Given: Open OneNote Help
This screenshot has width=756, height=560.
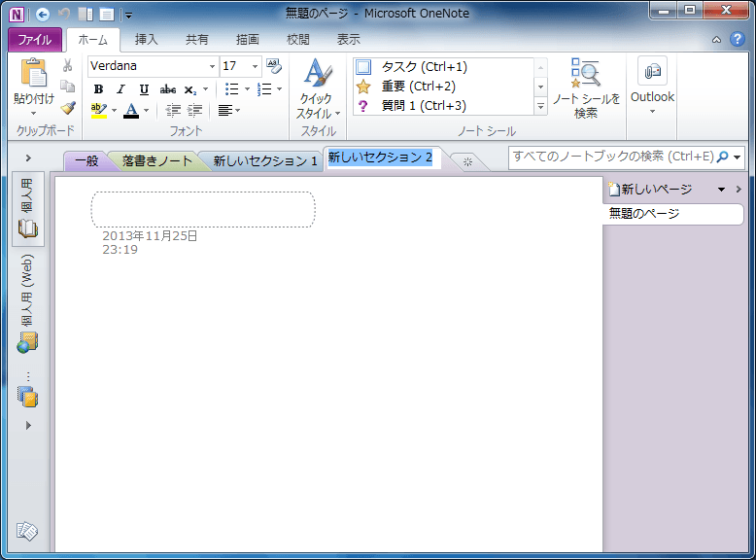Looking at the screenshot, I should coord(738,39).
